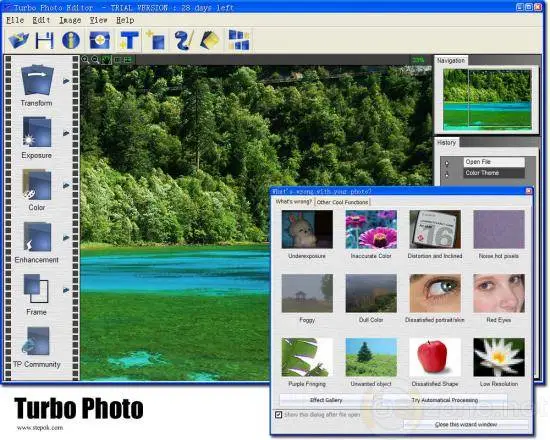Choose the Foggy photo problem thumbnail

point(307,293)
